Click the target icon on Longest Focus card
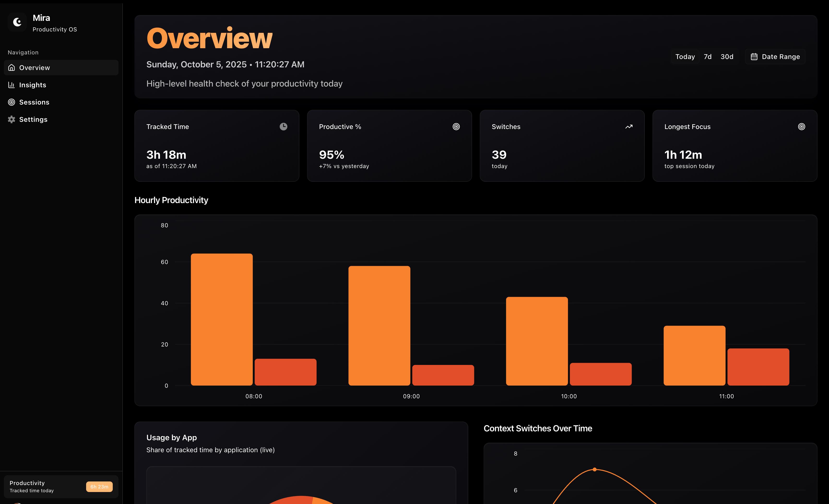 [801, 127]
